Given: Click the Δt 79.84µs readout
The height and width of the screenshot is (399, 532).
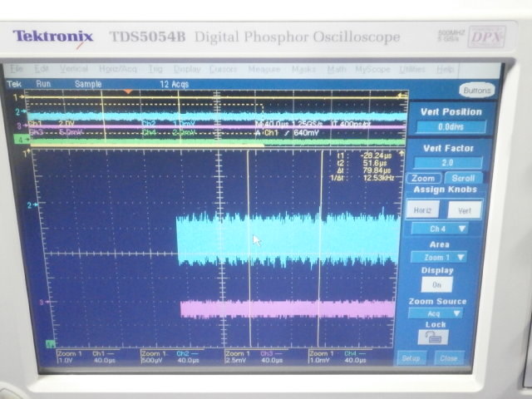Looking at the screenshot, I should [x=377, y=170].
